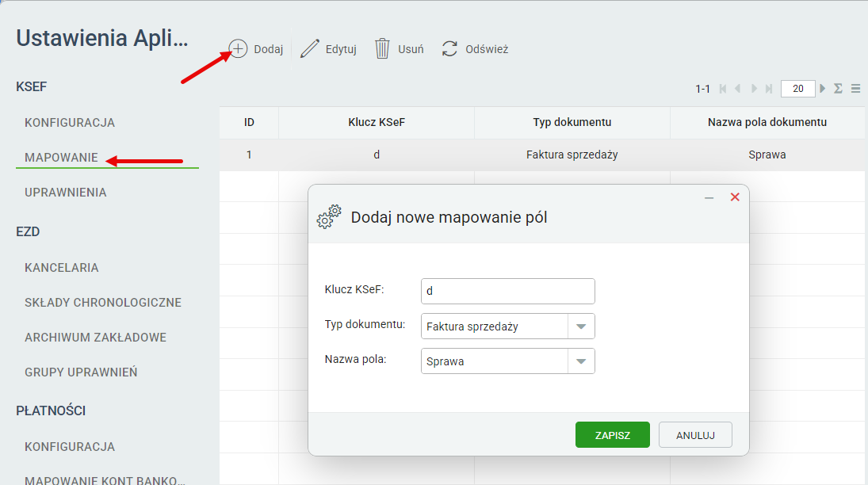The height and width of the screenshot is (485, 868).
Task: Open the hamburger grid options menu
Action: (856, 89)
